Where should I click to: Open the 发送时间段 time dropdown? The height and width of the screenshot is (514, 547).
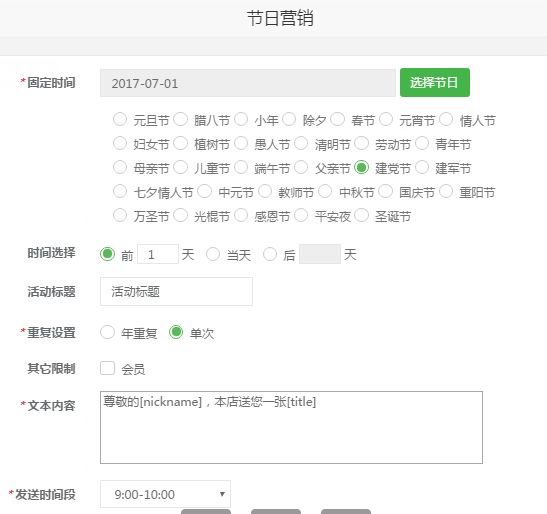[x=165, y=494]
